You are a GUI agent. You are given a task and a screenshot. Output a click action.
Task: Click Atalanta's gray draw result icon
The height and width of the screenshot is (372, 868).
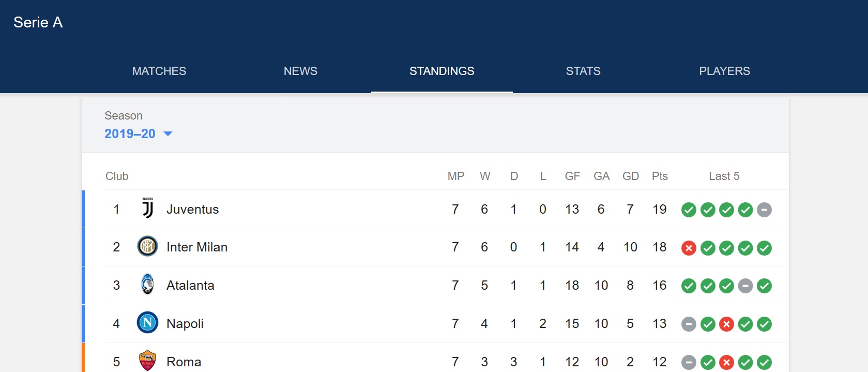(745, 286)
